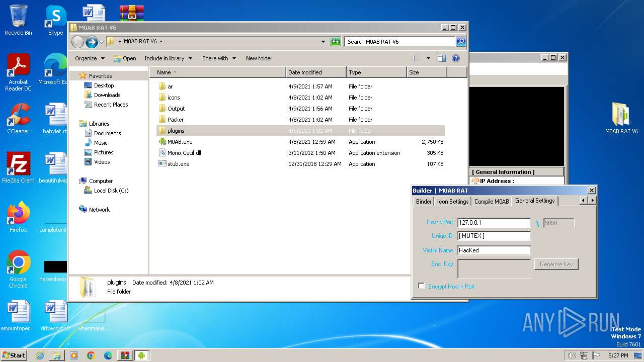Close the Builder M0AB RAT dialog
The width and height of the screenshot is (644, 362).
[592, 190]
